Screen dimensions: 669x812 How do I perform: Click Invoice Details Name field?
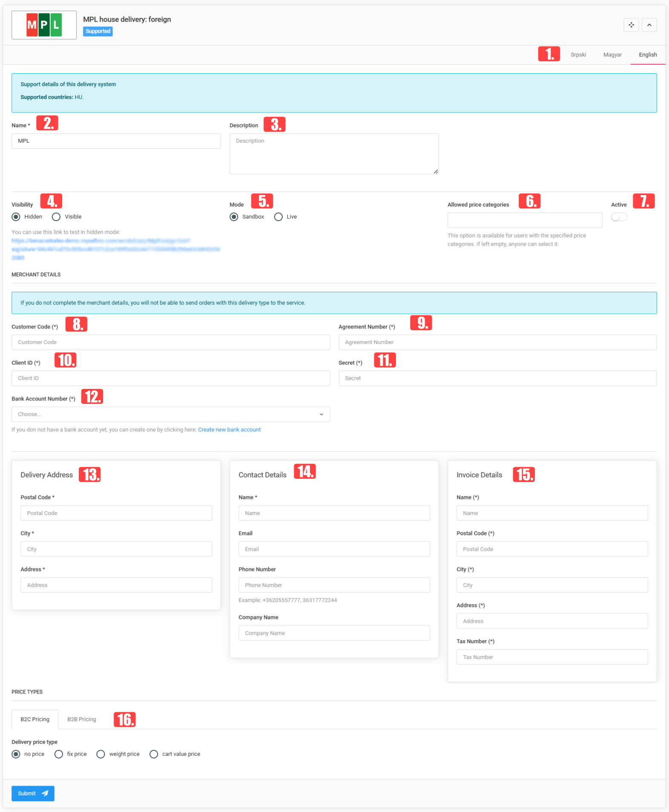tap(552, 513)
